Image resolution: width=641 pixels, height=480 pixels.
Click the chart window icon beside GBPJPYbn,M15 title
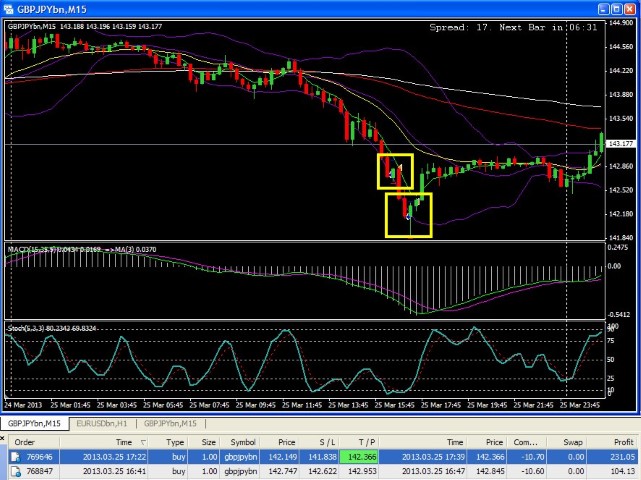click(x=8, y=9)
